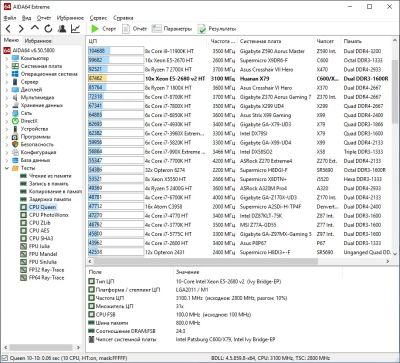This screenshot has height=363, width=400.
Task: Open the Файл menu
Action: 10,18
